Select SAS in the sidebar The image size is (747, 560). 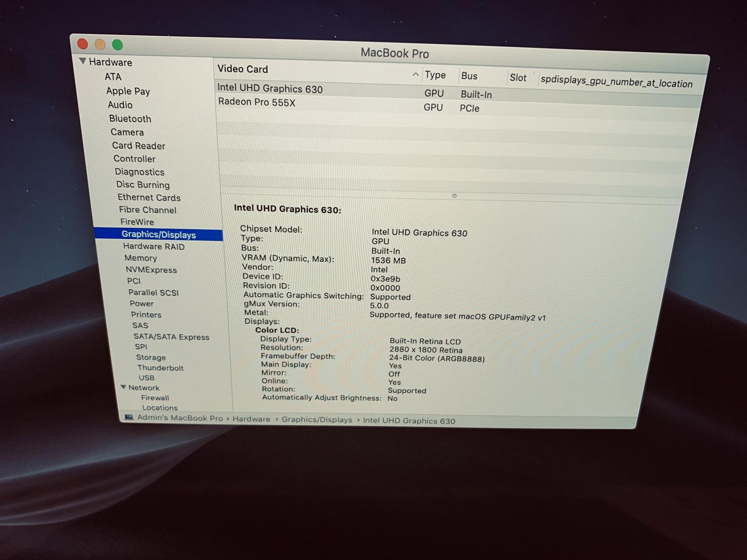click(x=140, y=325)
